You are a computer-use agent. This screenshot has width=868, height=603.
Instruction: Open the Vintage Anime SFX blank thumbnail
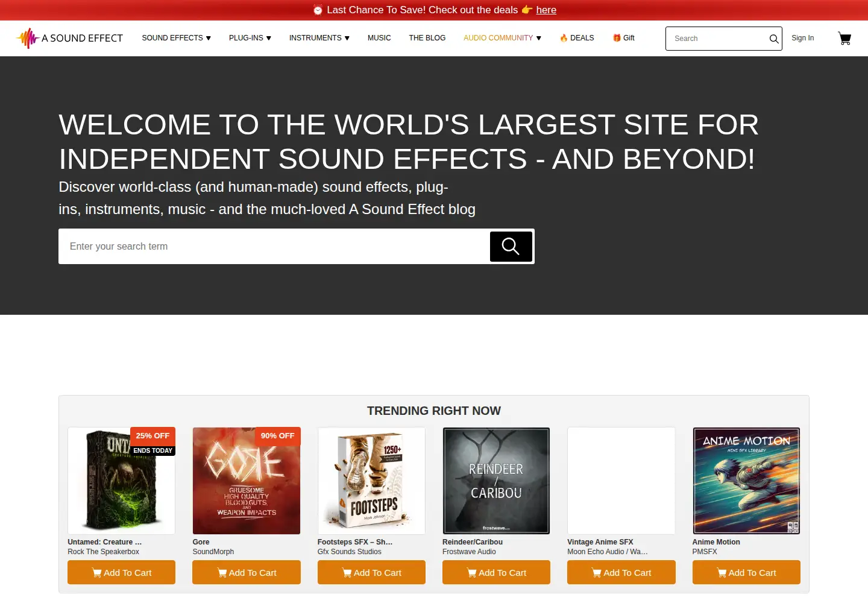(621, 481)
